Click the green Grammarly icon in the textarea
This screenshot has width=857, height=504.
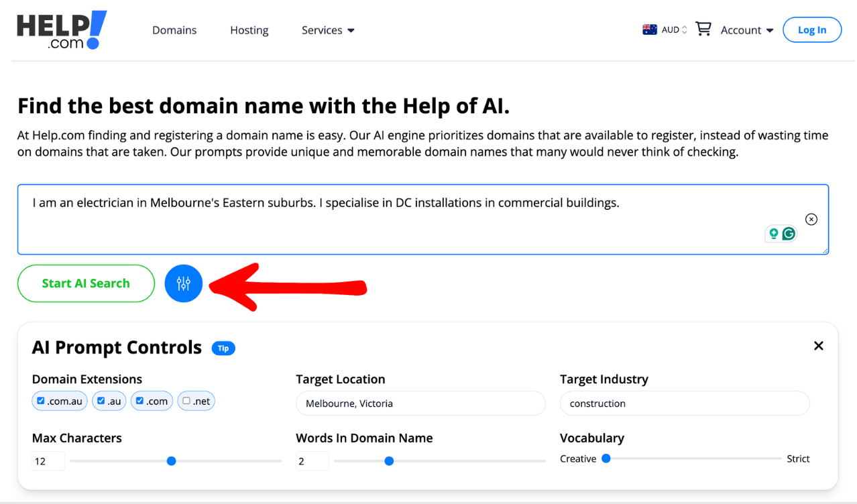789,233
